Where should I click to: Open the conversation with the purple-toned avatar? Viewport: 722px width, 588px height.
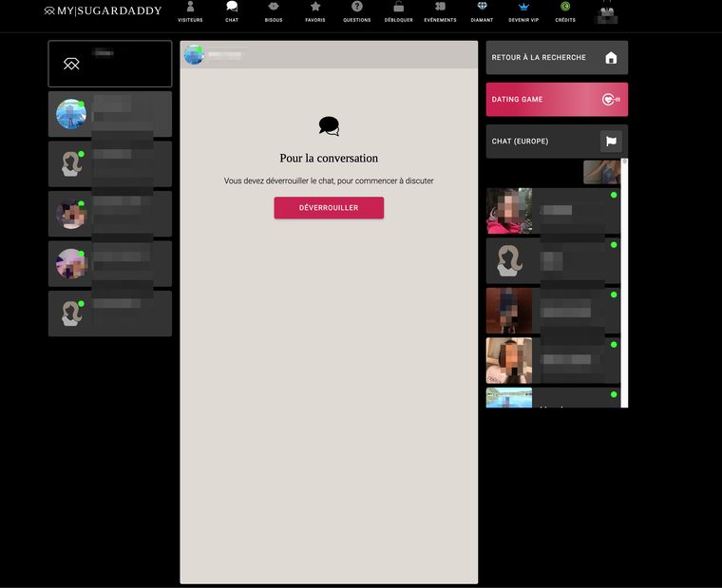tap(110, 263)
